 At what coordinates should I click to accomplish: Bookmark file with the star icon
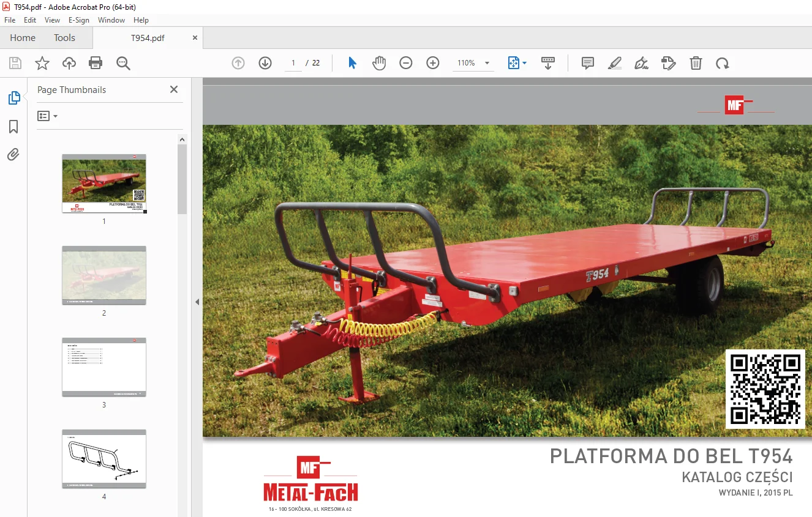point(42,63)
